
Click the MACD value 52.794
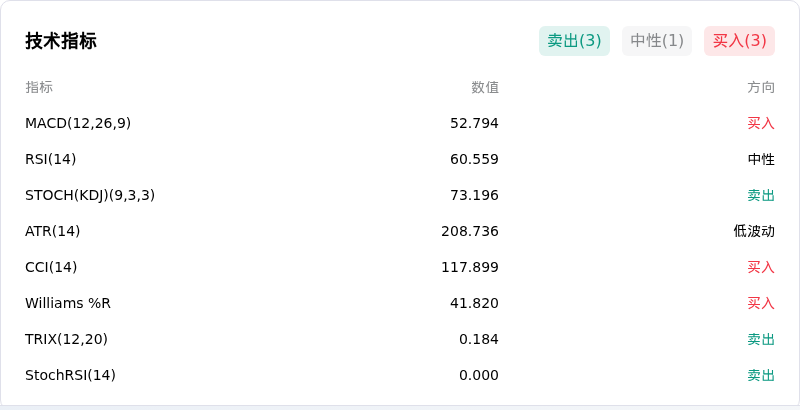pyautogui.click(x=474, y=123)
